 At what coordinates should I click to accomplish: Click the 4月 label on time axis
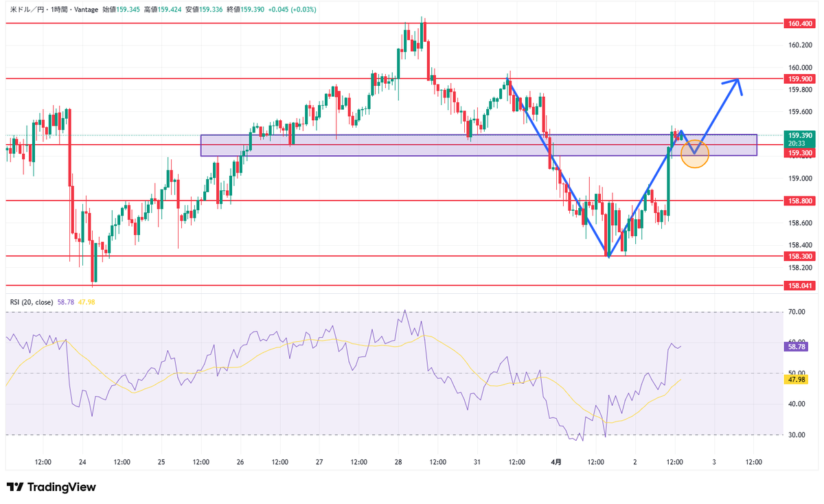coord(556,462)
